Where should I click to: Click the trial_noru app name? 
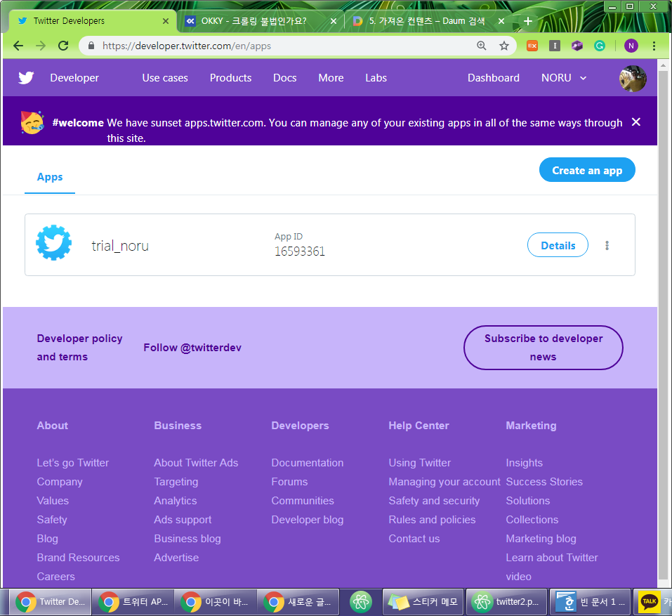point(120,246)
